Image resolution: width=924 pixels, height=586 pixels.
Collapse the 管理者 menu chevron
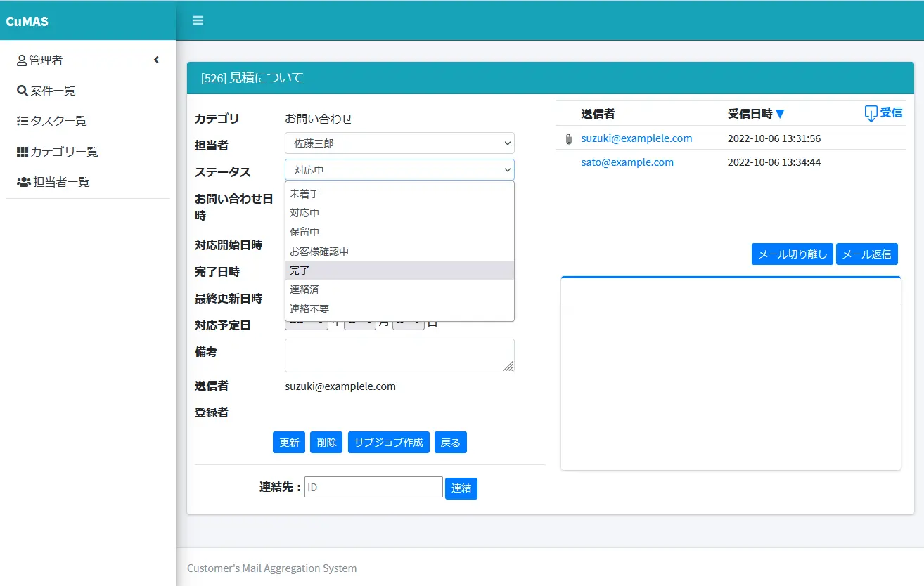tap(156, 60)
